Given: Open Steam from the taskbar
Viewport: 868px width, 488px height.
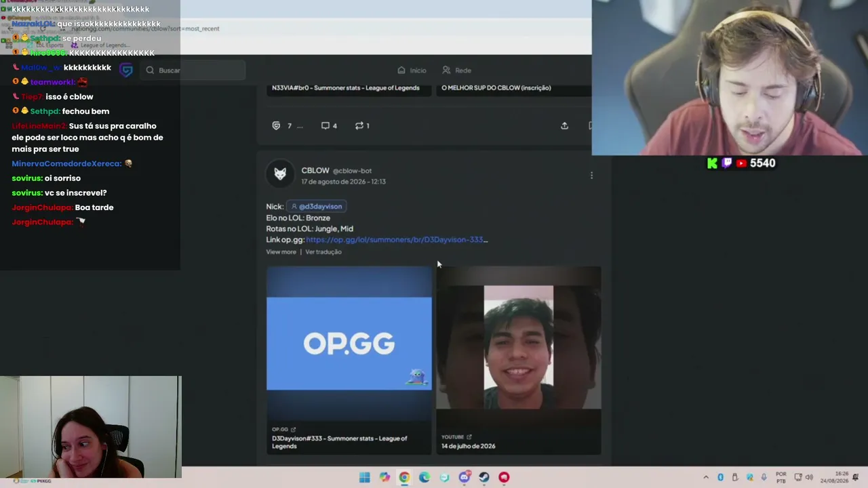Looking at the screenshot, I should coord(484,477).
